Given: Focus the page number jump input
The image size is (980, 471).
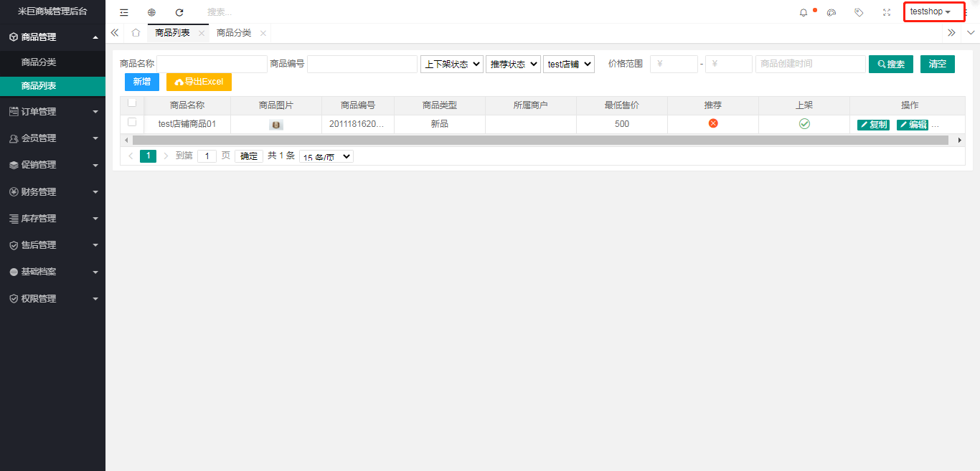Looking at the screenshot, I should [207, 156].
